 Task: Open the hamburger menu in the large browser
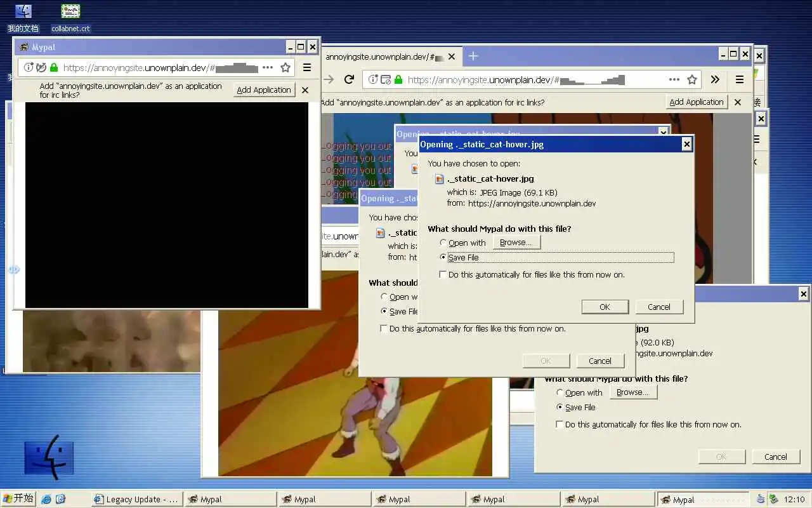click(739, 79)
